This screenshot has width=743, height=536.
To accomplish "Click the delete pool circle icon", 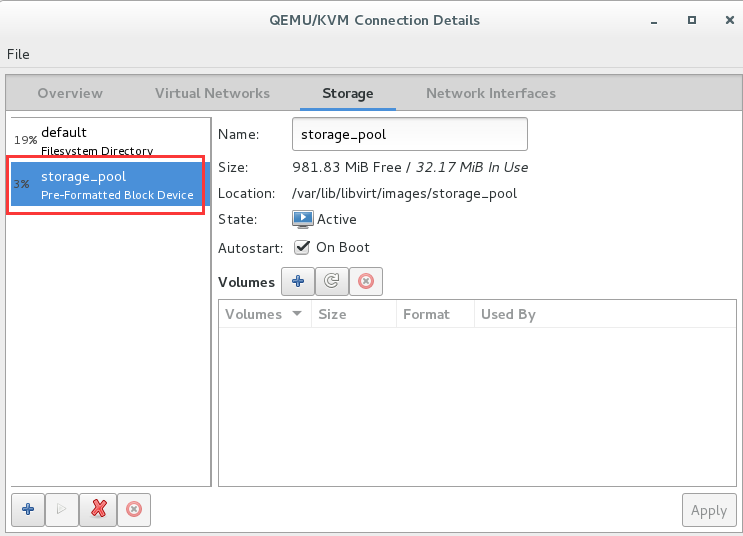I will click(x=134, y=509).
